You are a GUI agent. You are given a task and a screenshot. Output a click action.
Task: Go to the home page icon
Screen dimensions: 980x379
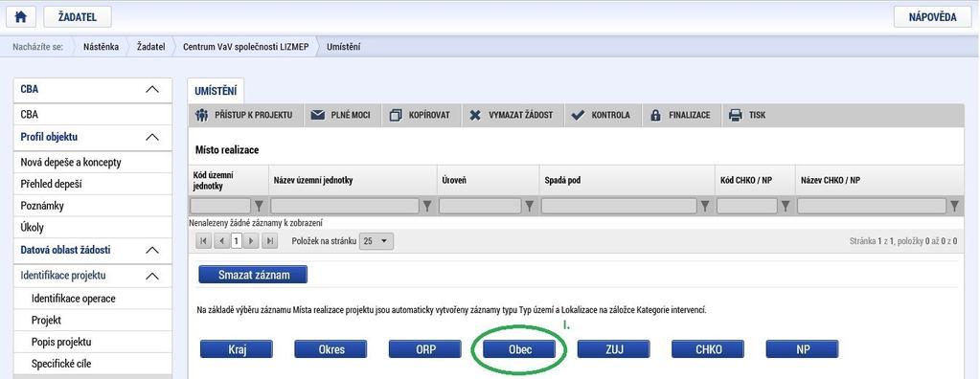(21, 17)
